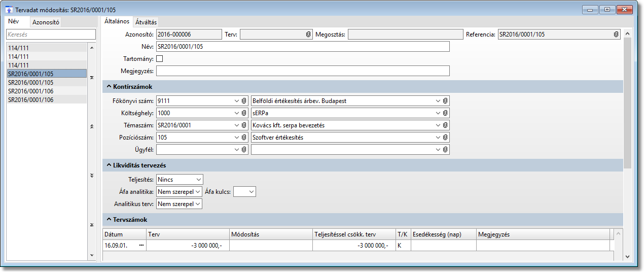Click the jump-to-first-record arrow beside the list
Screen dimensions: 644x273
coord(91,77)
